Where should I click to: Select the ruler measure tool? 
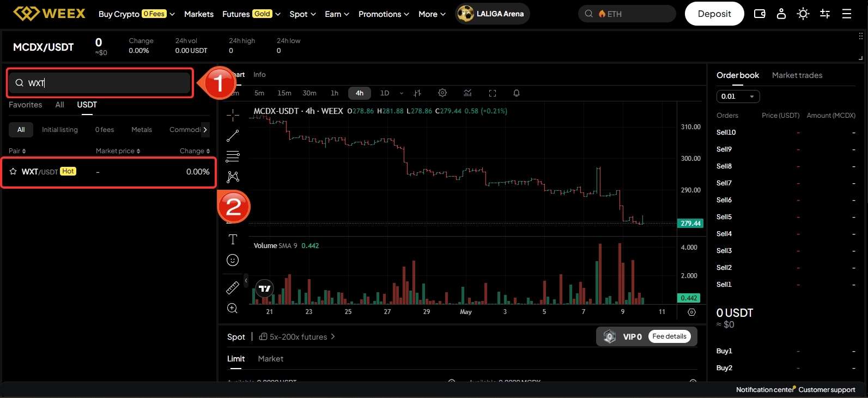[x=233, y=287]
